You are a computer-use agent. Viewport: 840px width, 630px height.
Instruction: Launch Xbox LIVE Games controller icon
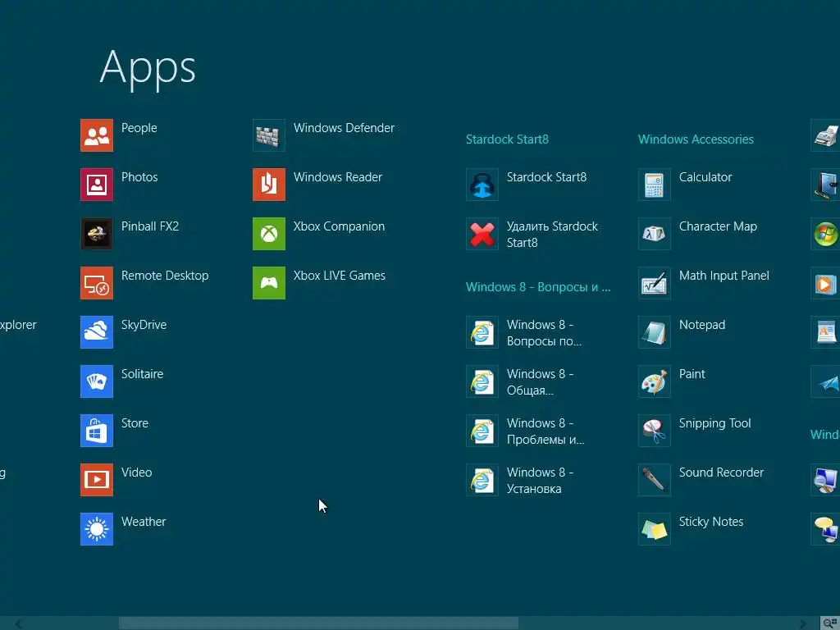(x=269, y=283)
